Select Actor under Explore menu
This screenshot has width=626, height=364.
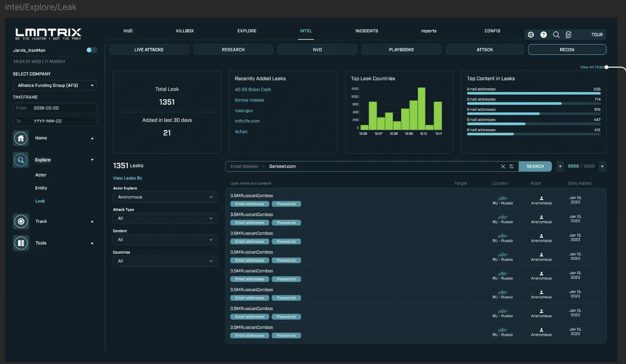point(41,175)
